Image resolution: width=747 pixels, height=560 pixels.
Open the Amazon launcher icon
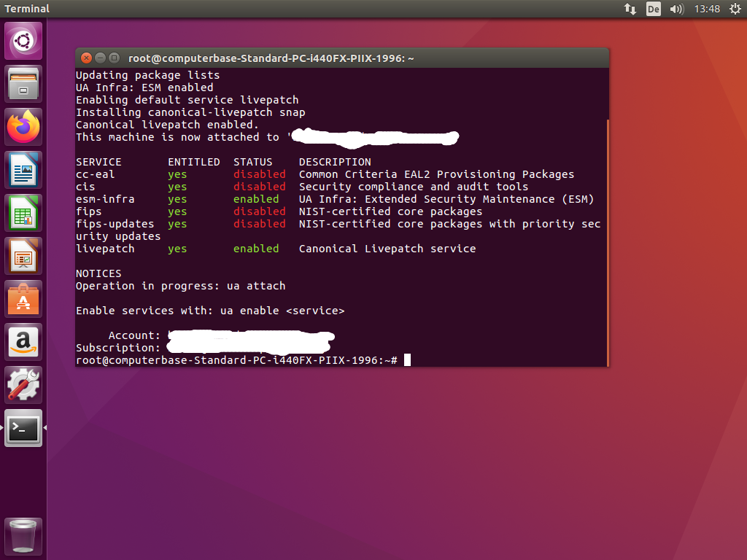pyautogui.click(x=23, y=342)
